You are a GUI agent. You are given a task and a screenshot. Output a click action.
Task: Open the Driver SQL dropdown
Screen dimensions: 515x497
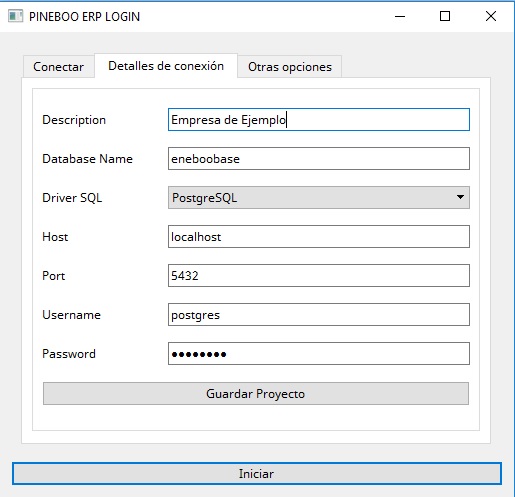pyautogui.click(x=319, y=197)
